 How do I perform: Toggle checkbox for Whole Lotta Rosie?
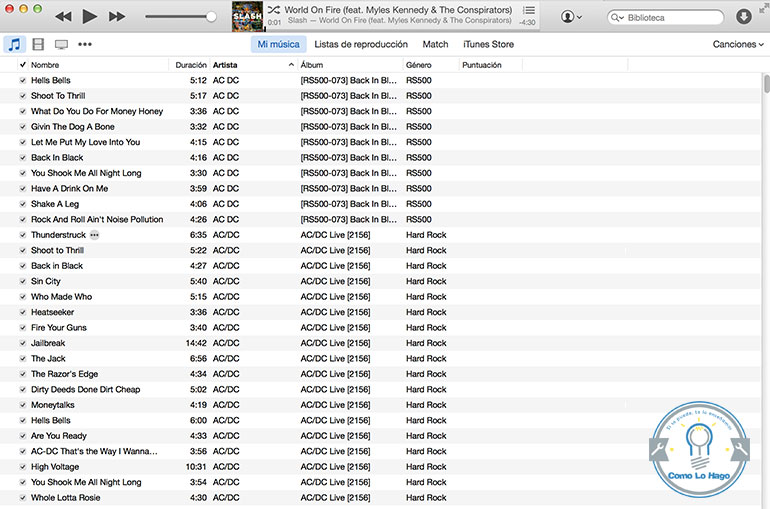point(23,498)
